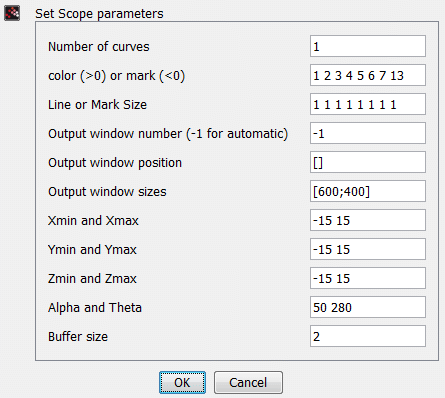Confirm settings with the OK button

182,382
